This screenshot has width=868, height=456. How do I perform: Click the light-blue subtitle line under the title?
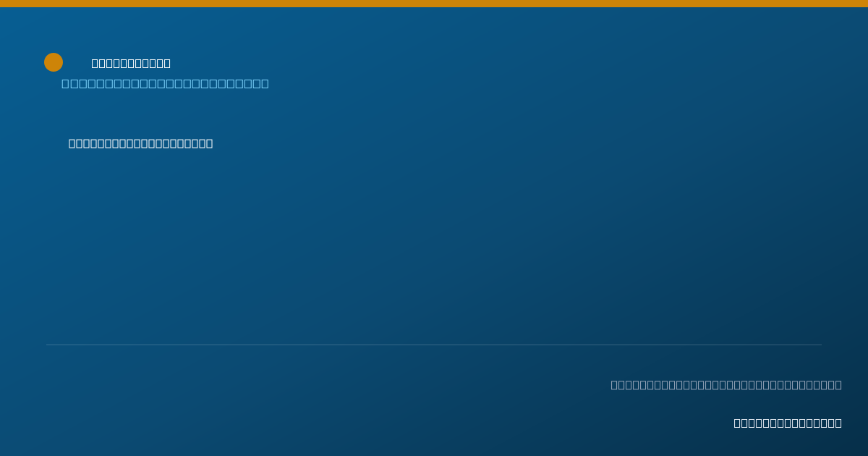click(x=165, y=84)
